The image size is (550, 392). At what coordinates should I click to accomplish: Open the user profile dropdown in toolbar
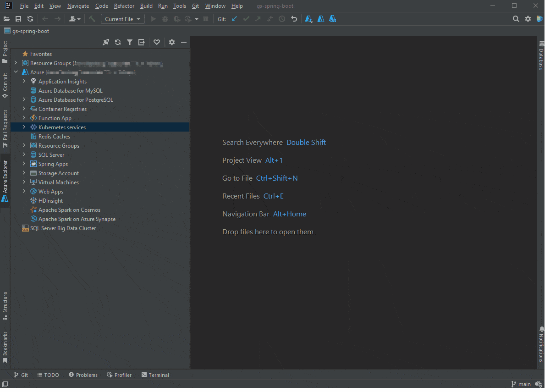[x=75, y=19]
